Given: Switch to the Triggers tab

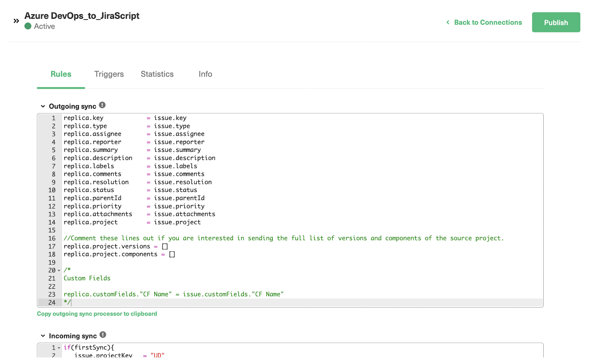Looking at the screenshot, I should (x=109, y=74).
